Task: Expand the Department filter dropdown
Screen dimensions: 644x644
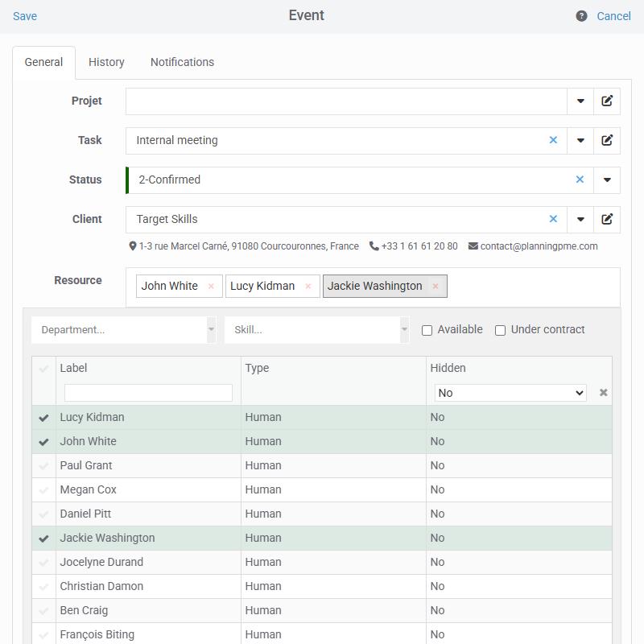Action: pos(211,330)
